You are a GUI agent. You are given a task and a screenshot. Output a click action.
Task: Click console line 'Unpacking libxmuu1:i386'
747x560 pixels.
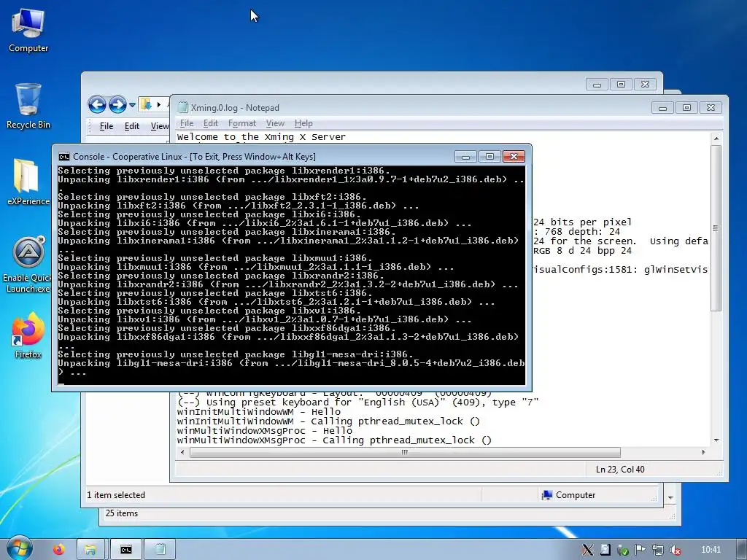pyautogui.click(x=256, y=267)
